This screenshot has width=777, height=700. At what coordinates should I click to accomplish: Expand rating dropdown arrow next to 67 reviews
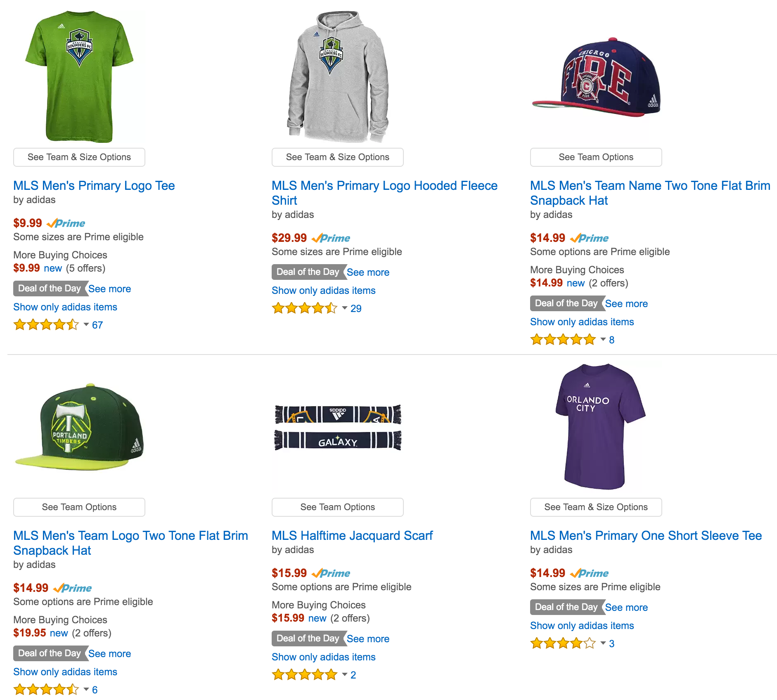tap(86, 324)
